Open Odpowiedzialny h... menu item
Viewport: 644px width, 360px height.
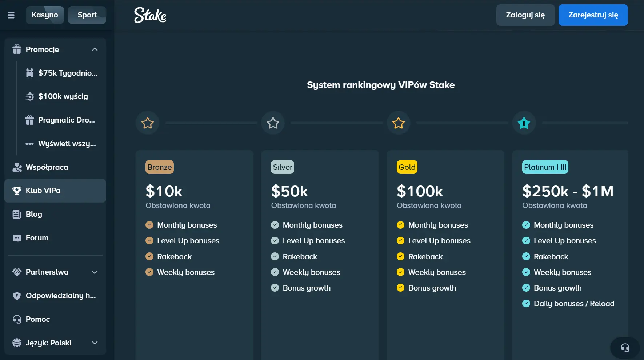point(55,296)
